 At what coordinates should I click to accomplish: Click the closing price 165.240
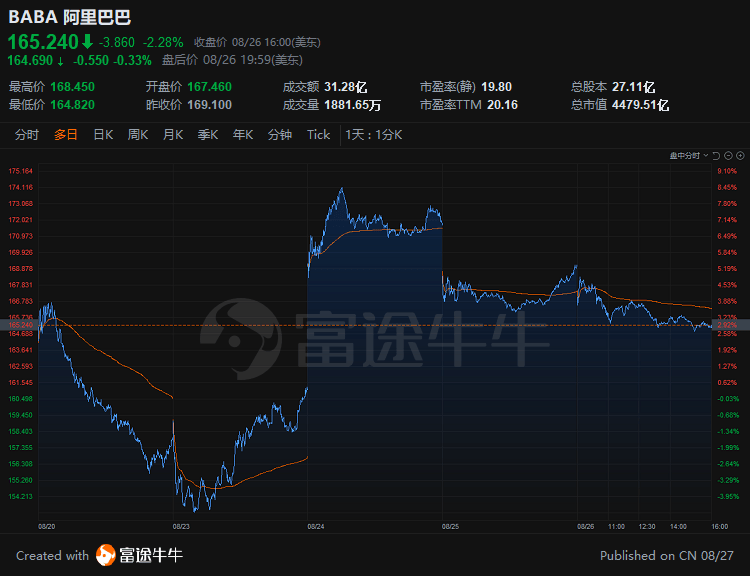tap(43, 42)
